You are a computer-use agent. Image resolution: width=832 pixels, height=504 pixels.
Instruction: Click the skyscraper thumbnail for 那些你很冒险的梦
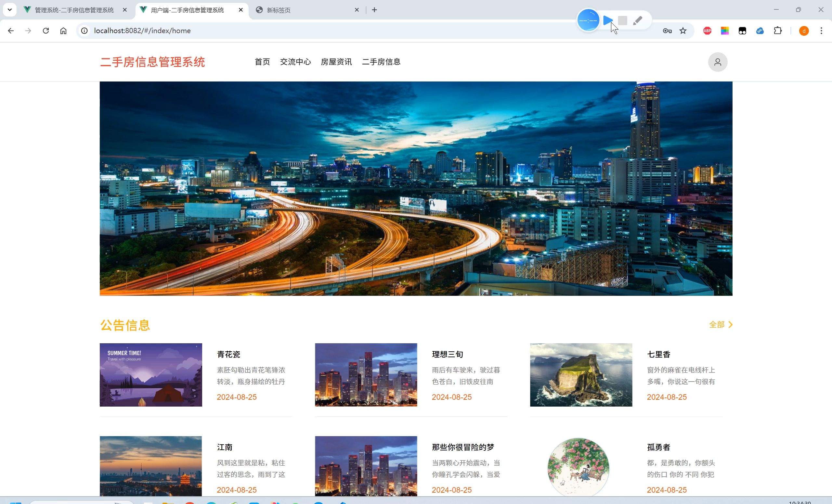366,466
